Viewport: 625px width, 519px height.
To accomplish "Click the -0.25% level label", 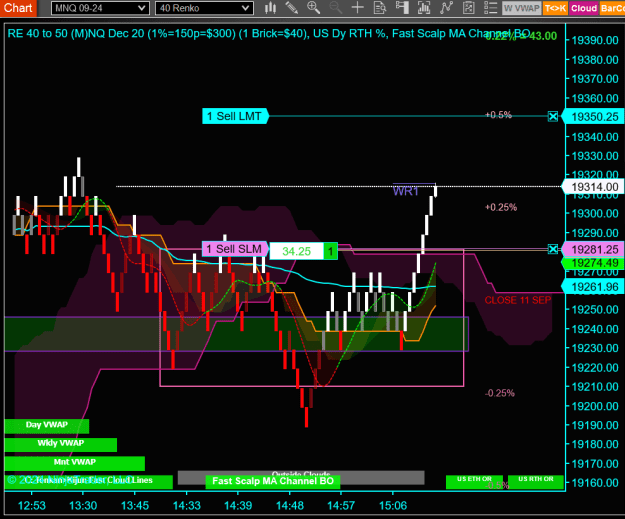I will pyautogui.click(x=499, y=393).
